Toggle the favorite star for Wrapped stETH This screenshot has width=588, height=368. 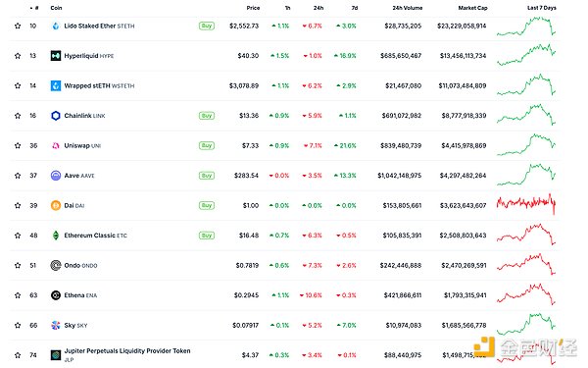point(18,85)
